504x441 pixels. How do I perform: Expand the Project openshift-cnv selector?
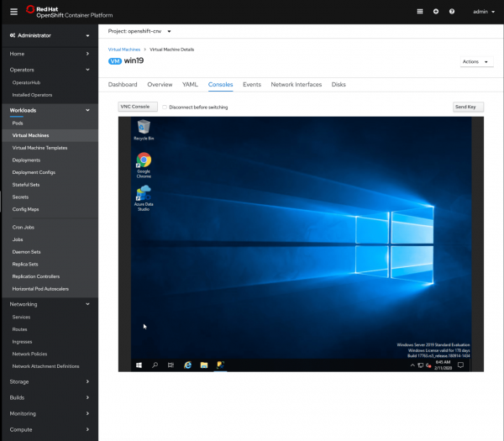(x=139, y=31)
